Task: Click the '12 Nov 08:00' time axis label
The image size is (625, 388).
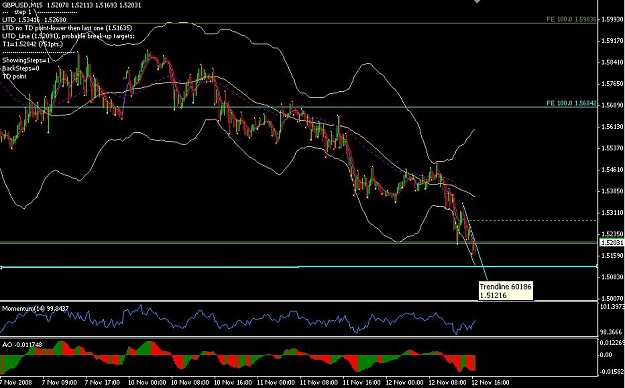Action: 448,382
